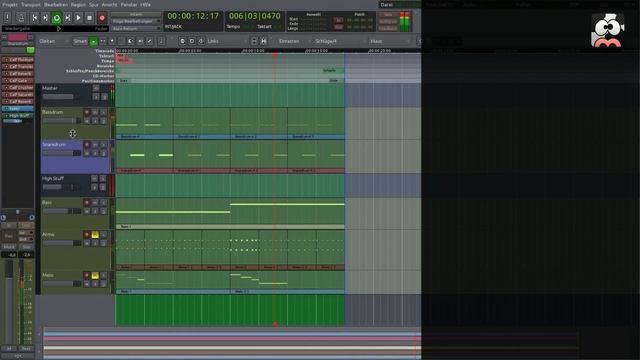Click the Bass track volume fader
Image resolution: width=640 pixels, height=360 pixels.
click(x=62, y=211)
